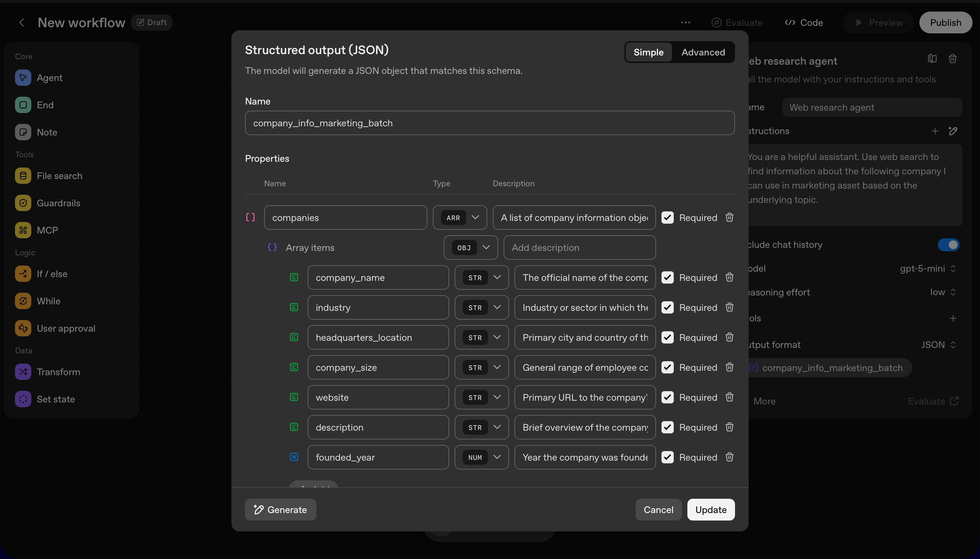Select the Simple schema tab
The height and width of the screenshot is (559, 980).
(x=648, y=52)
